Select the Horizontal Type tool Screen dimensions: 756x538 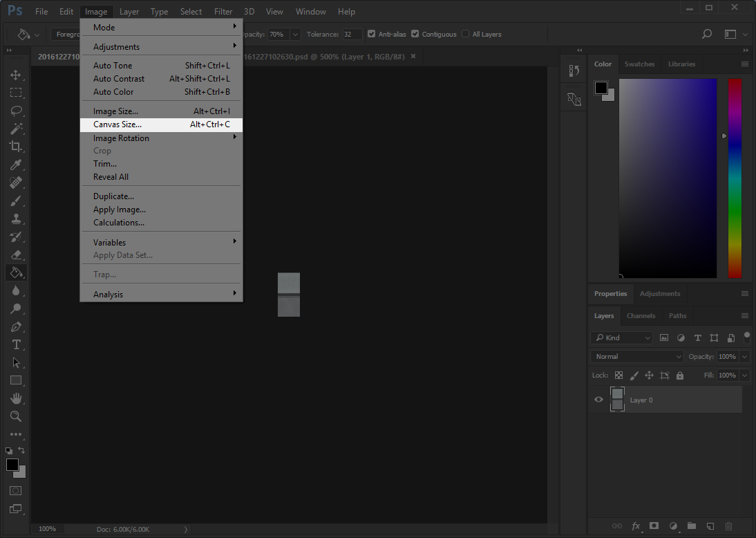click(x=16, y=344)
